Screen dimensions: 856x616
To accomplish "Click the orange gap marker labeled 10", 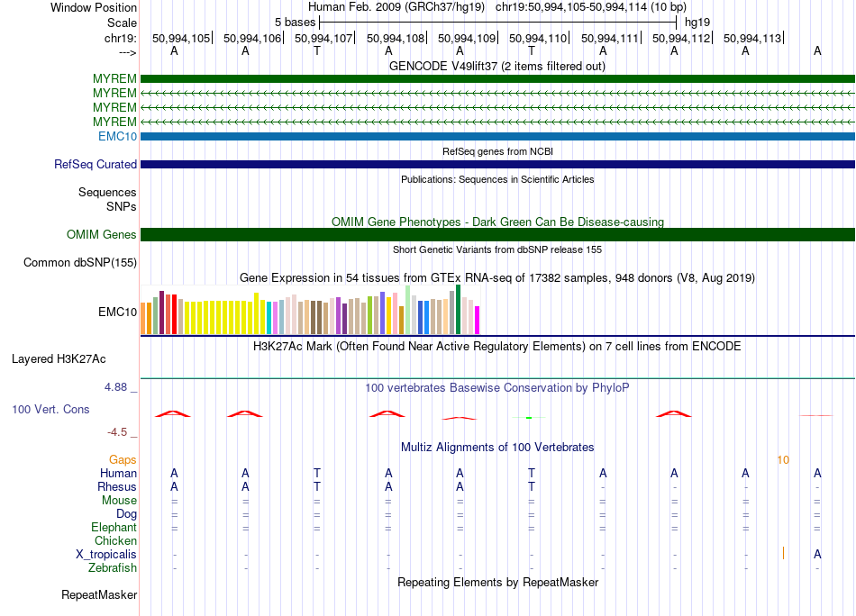I will coord(783,460).
